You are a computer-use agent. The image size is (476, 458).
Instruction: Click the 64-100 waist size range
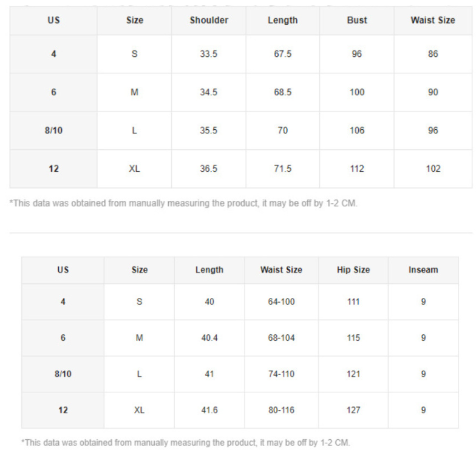pyautogui.click(x=281, y=301)
